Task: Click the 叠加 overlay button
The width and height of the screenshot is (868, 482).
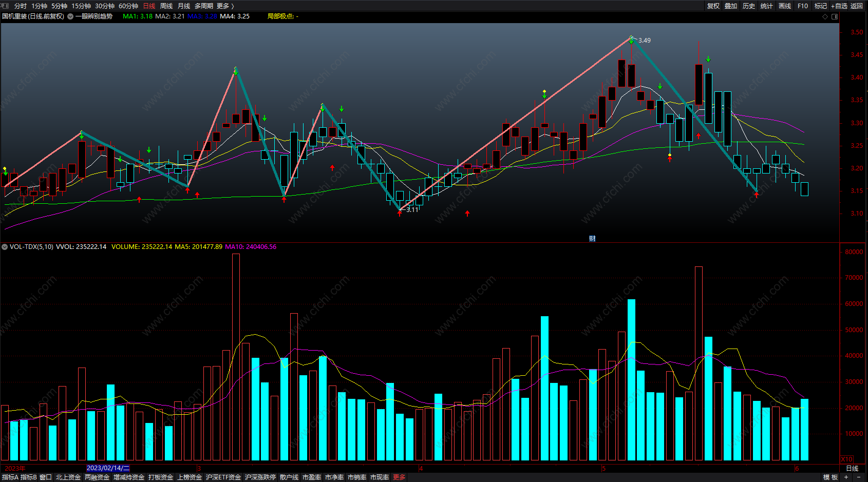Action: tap(731, 6)
